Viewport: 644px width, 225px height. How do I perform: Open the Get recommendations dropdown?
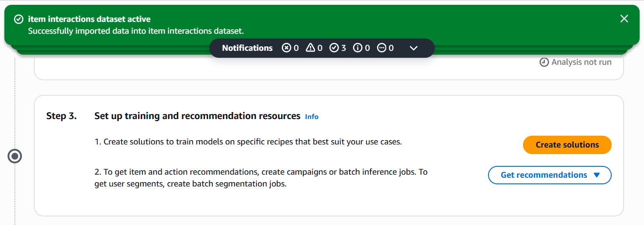544,175
